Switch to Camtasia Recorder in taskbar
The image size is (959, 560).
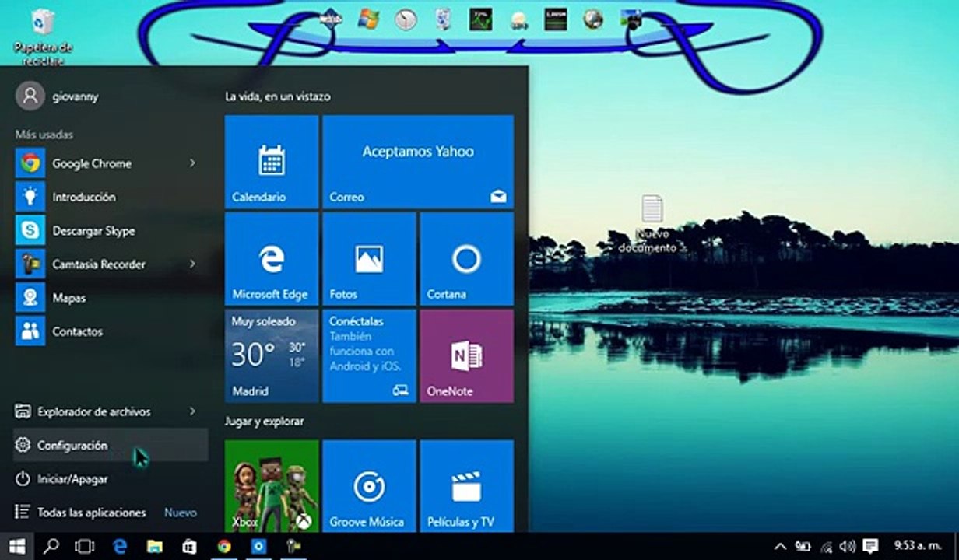[293, 546]
